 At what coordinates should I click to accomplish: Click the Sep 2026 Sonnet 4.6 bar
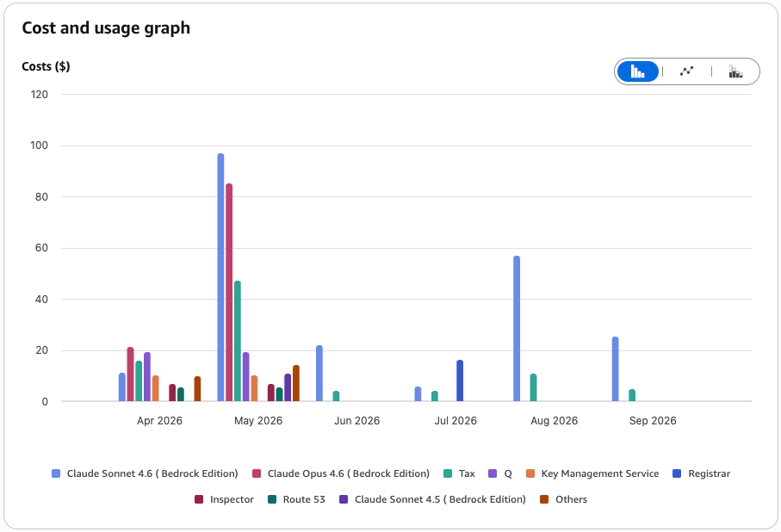[x=615, y=369]
